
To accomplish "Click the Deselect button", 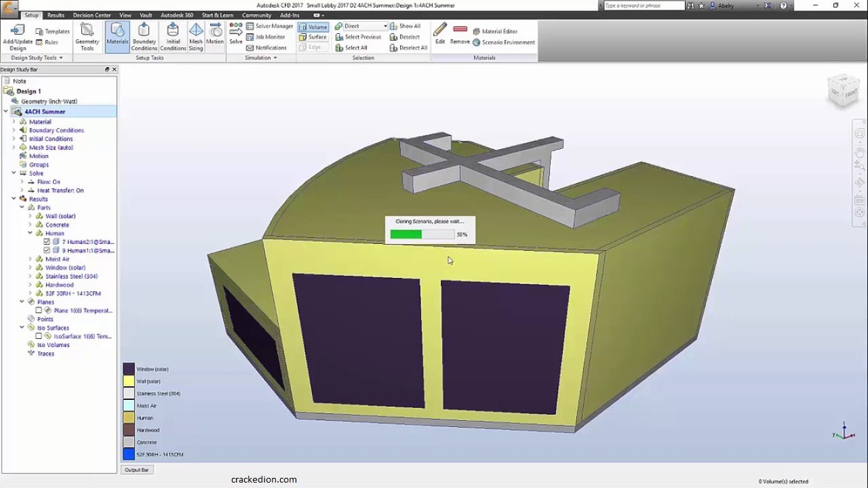I will coord(405,37).
